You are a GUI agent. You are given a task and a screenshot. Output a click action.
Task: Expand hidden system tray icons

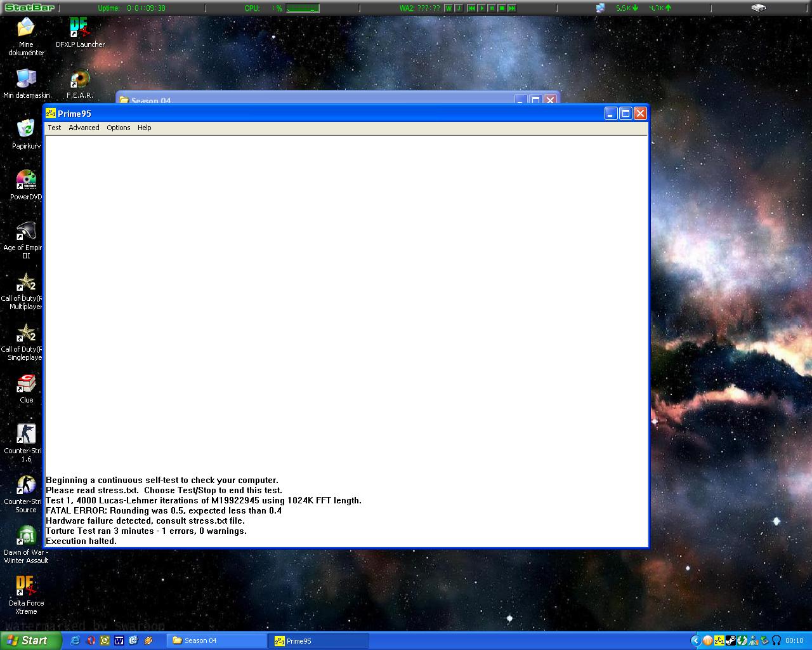coord(695,640)
